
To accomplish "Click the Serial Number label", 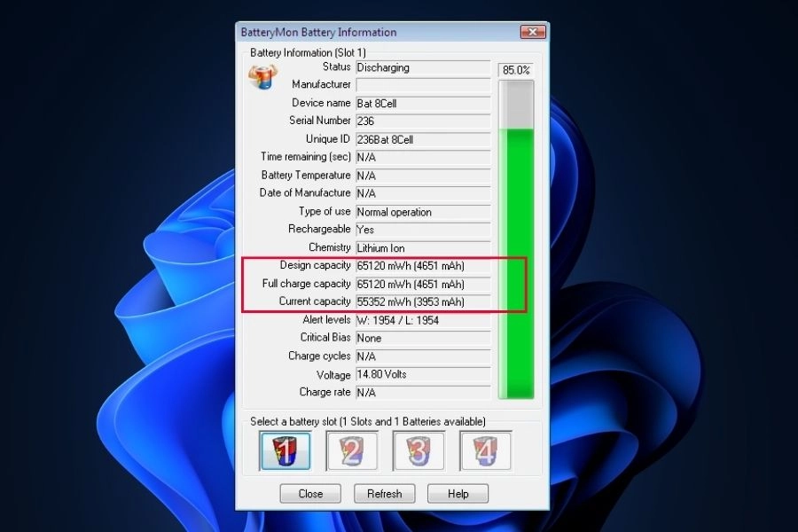I will click(x=319, y=121).
